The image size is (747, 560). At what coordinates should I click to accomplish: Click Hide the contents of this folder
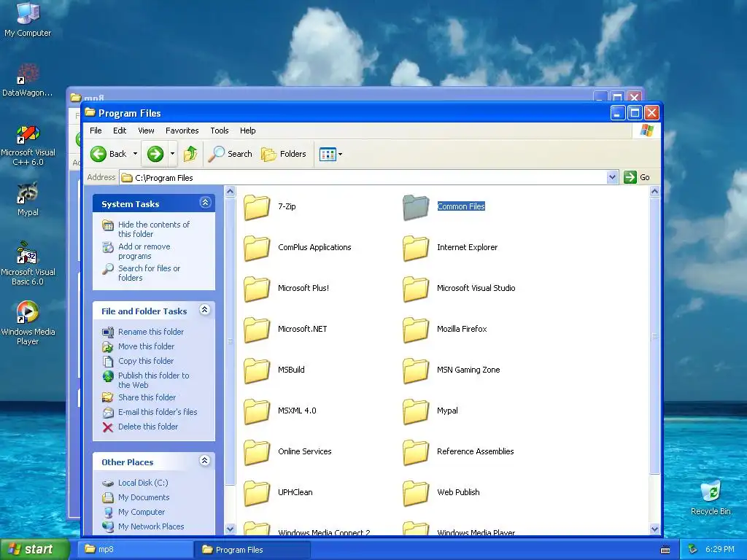point(154,229)
